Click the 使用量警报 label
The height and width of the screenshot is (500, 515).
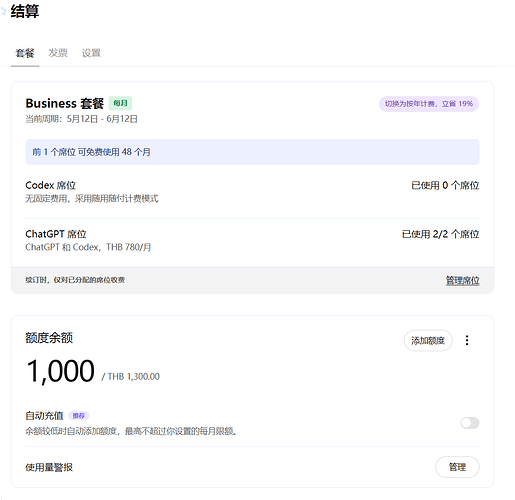pyautogui.click(x=49, y=467)
